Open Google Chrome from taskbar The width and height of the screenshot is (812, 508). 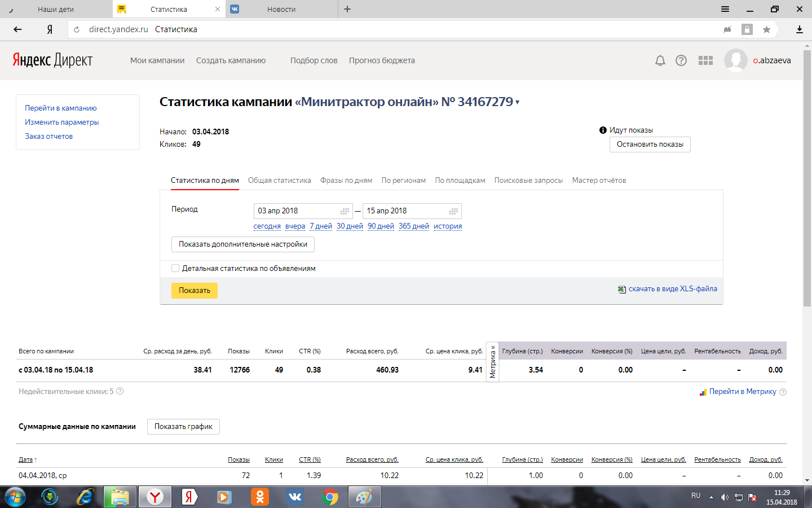(330, 497)
